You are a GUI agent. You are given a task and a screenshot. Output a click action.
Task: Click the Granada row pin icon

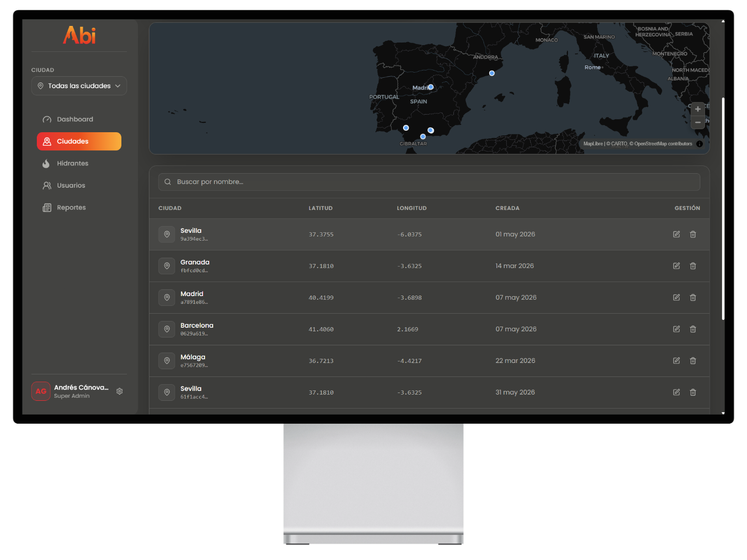tap(167, 266)
